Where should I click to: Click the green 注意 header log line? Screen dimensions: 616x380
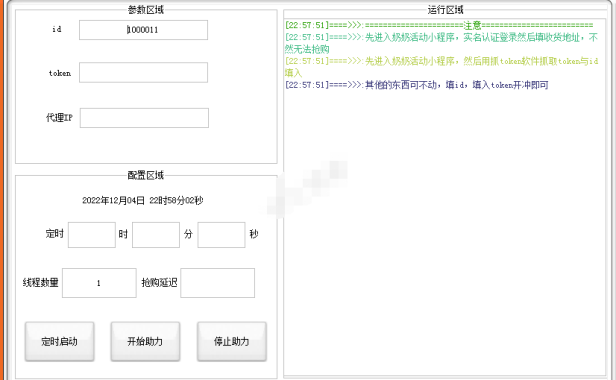point(439,26)
